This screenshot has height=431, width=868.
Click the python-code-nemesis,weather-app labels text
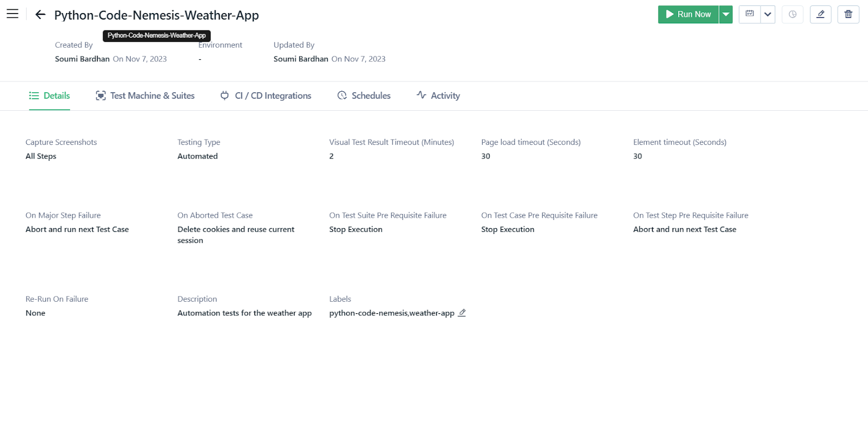392,313
